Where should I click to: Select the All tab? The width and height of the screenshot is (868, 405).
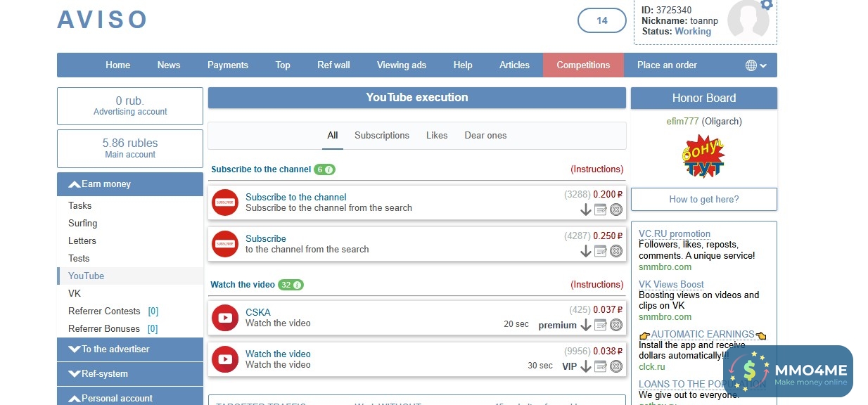pyautogui.click(x=333, y=135)
